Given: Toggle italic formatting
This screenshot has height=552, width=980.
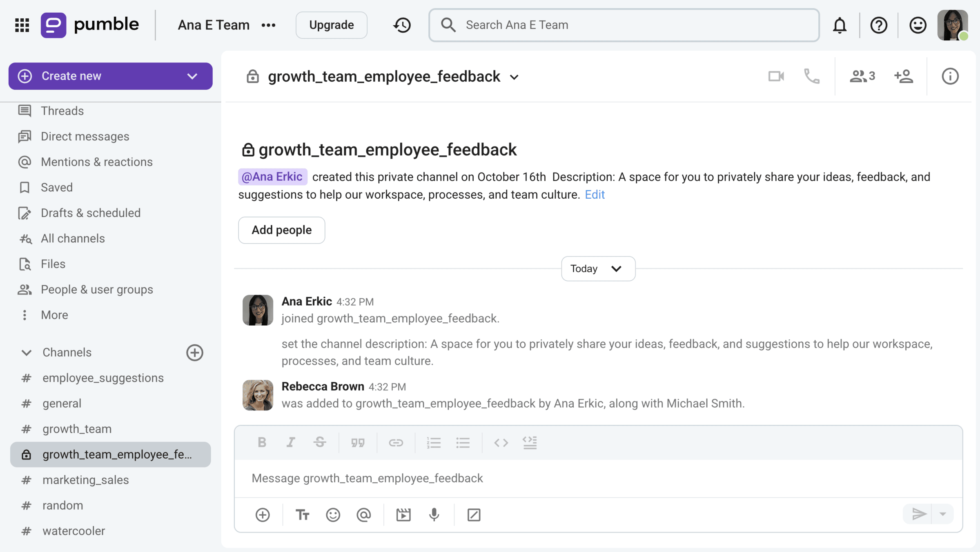Looking at the screenshot, I should (x=291, y=443).
